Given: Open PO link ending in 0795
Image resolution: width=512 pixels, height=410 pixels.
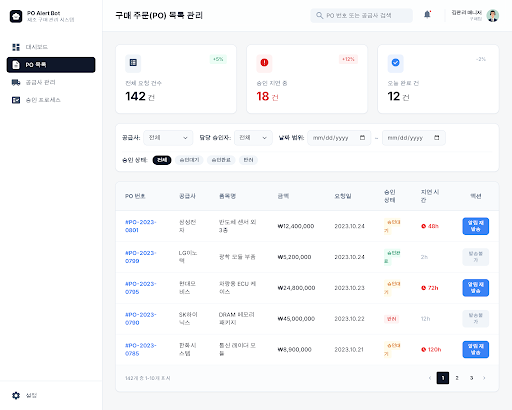Looking at the screenshot, I should tap(140, 288).
